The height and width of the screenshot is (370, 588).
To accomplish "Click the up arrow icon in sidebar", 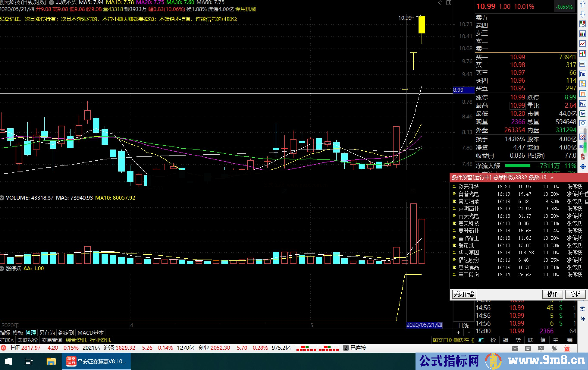I will [583, 4].
